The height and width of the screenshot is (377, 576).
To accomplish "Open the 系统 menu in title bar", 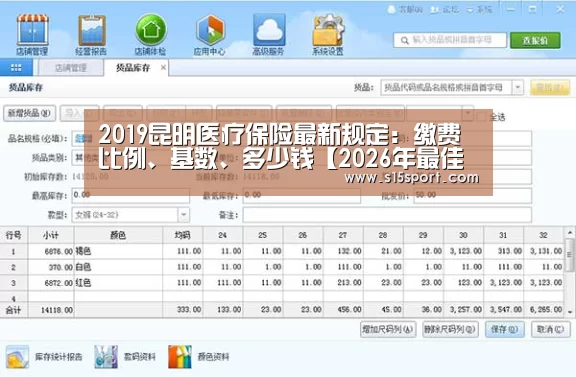I will click(x=479, y=9).
